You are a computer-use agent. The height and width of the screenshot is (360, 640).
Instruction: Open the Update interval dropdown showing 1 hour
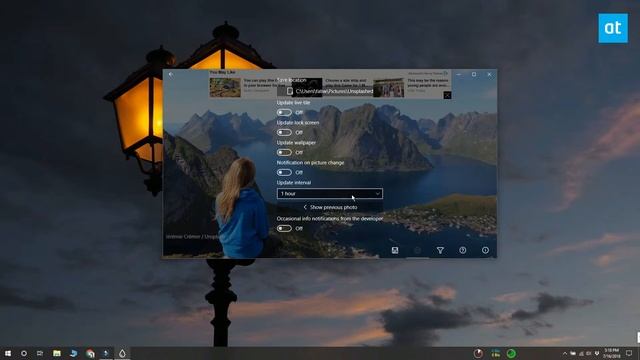(x=330, y=193)
